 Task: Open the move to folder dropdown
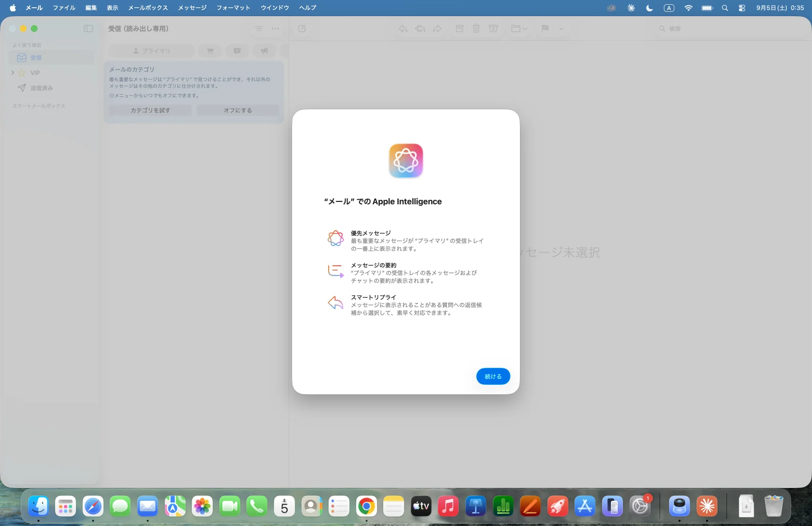click(519, 29)
